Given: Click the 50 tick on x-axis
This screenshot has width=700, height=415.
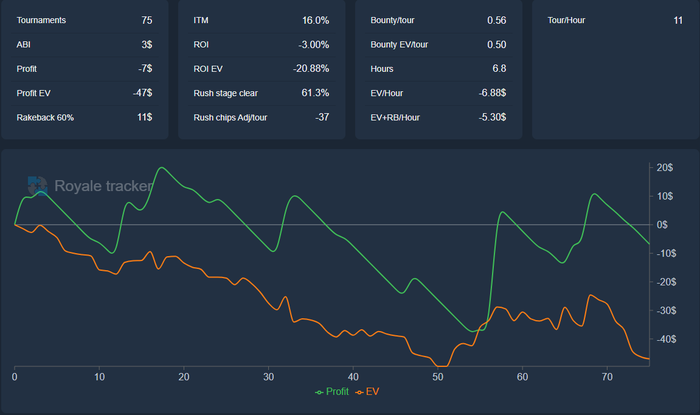Looking at the screenshot, I should [438, 376].
